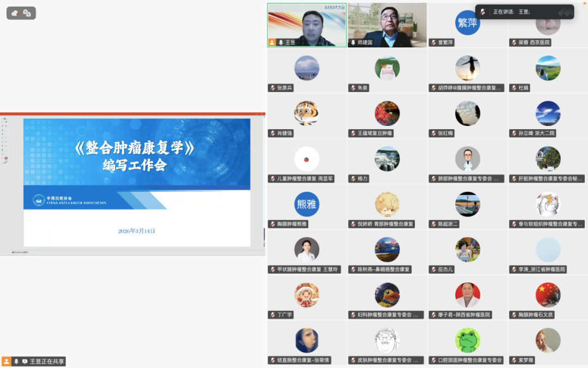Click the green frog avatar
The image size is (588, 368).
(468, 341)
